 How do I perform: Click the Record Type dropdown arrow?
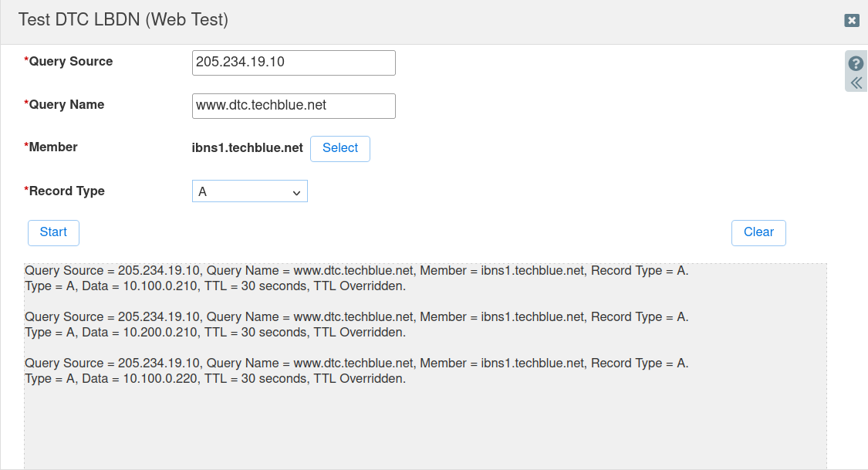click(x=299, y=191)
